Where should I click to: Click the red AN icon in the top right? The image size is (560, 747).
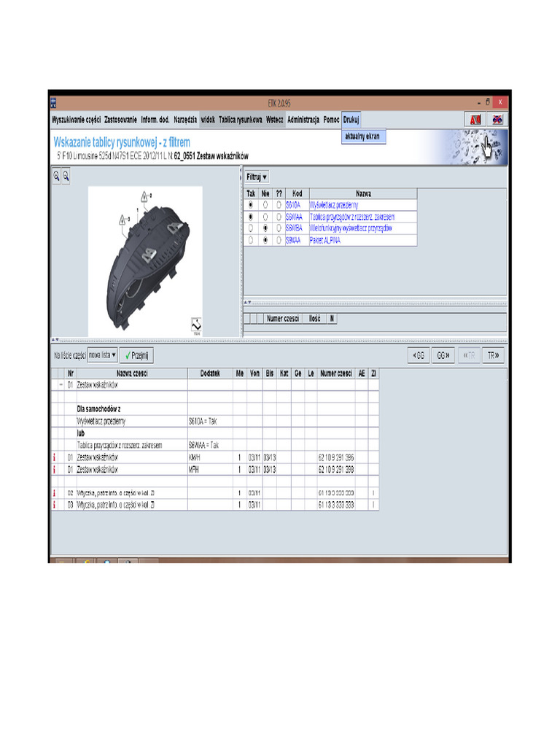tap(475, 119)
